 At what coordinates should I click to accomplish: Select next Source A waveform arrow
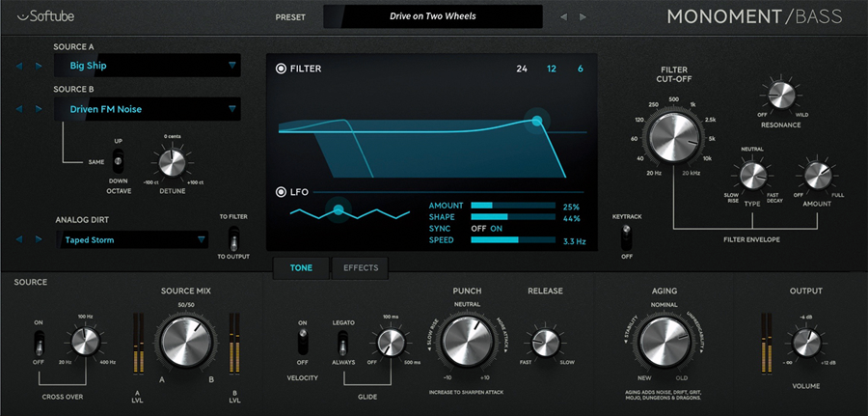click(x=39, y=66)
